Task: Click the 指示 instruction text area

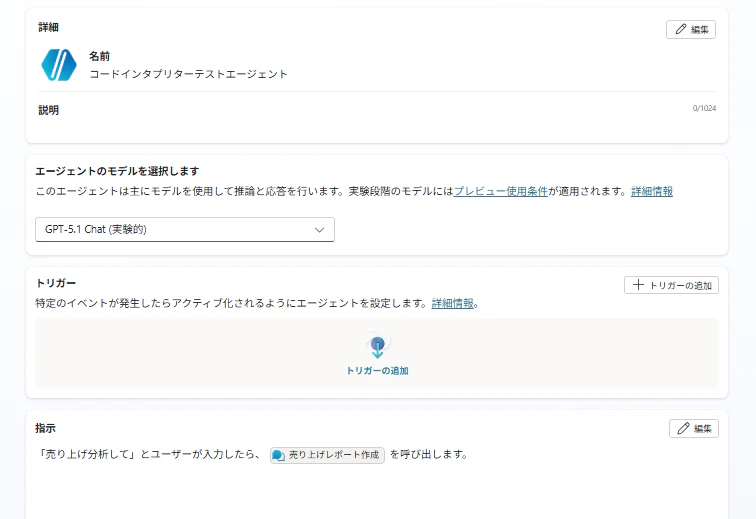Action: click(376, 482)
